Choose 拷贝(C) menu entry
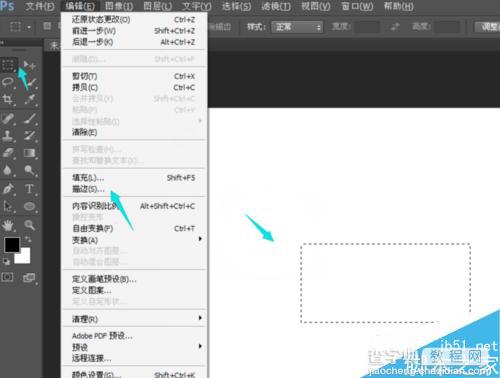 [x=134, y=88]
